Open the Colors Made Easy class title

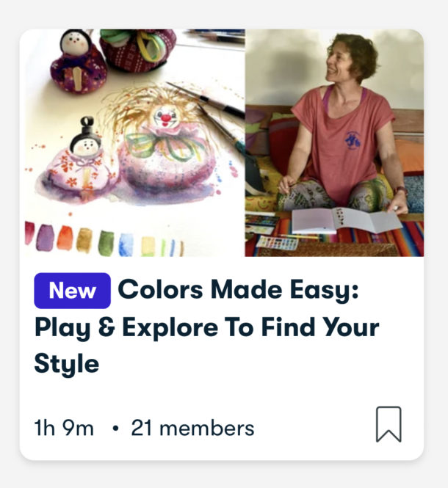click(206, 327)
